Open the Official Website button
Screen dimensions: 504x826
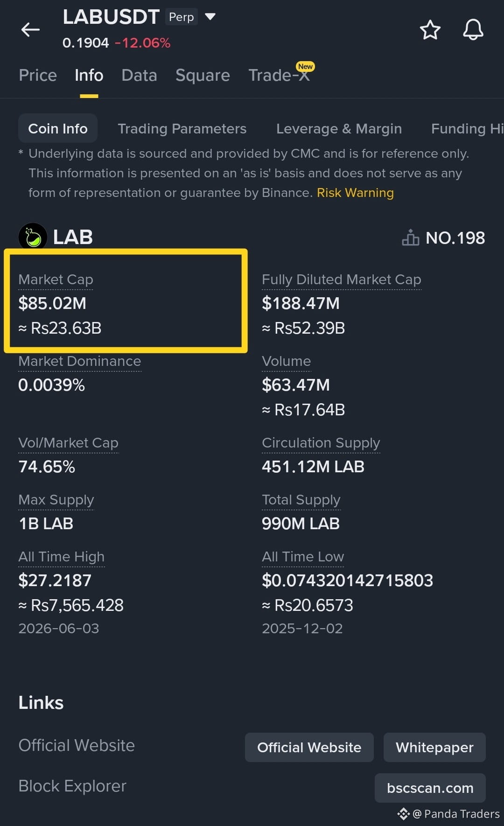tap(309, 747)
